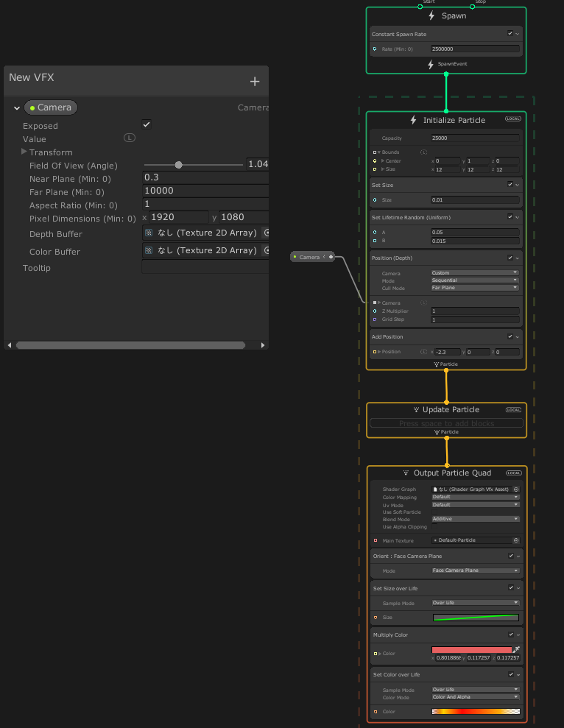Edit the Field Of View value 1.04
The image size is (564, 728).
coord(258,164)
